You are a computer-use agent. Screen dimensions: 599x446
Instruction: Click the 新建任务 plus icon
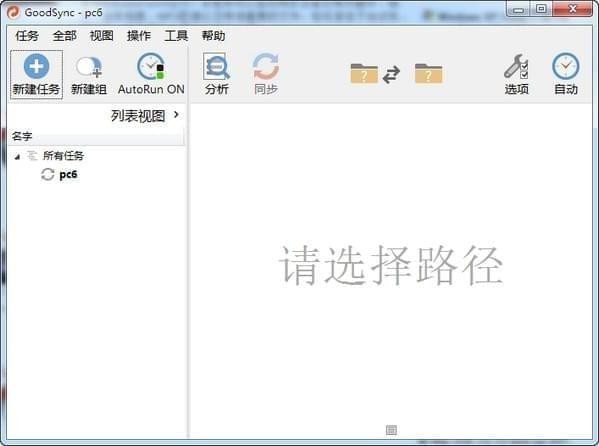pos(36,66)
